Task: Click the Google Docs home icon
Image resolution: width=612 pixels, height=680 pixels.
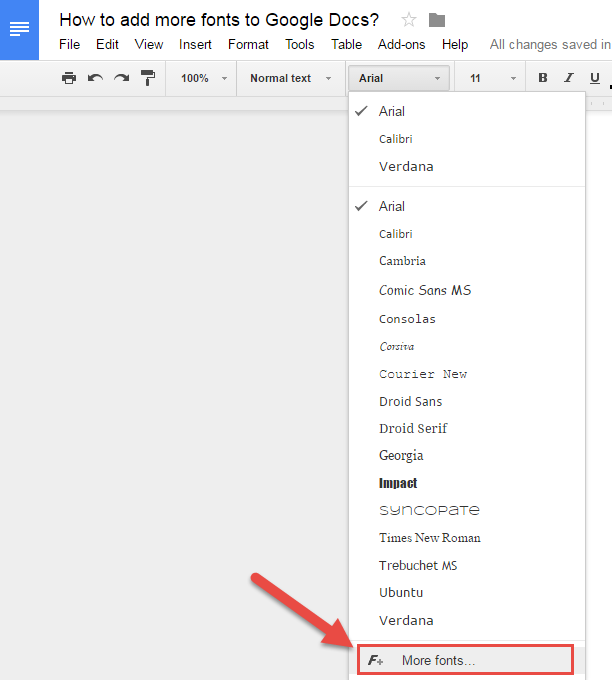Action: [19, 29]
